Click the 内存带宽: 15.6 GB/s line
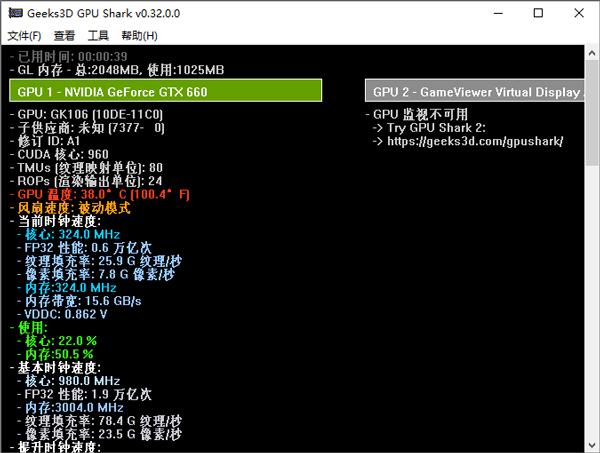Image resolution: width=600 pixels, height=453 pixels. click(x=80, y=301)
